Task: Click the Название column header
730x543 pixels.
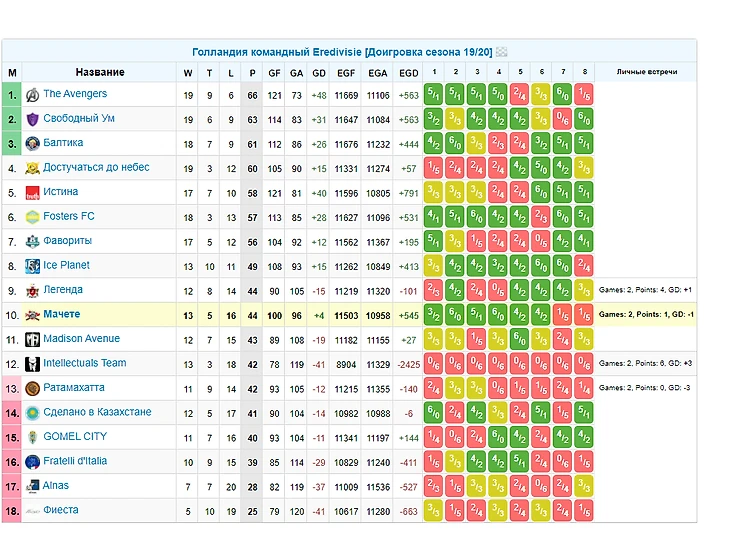Action: pyautogui.click(x=100, y=73)
